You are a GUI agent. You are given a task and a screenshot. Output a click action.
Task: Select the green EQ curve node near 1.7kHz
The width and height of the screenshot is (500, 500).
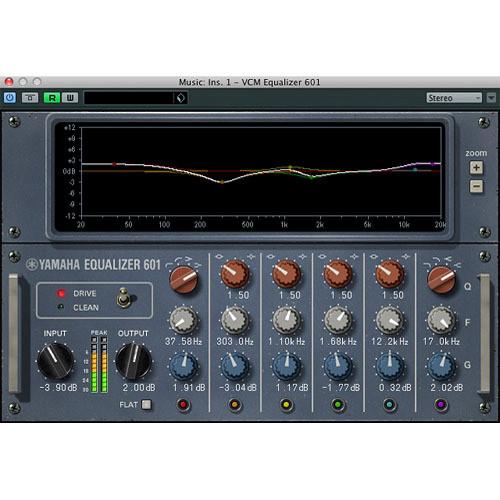coord(312,177)
